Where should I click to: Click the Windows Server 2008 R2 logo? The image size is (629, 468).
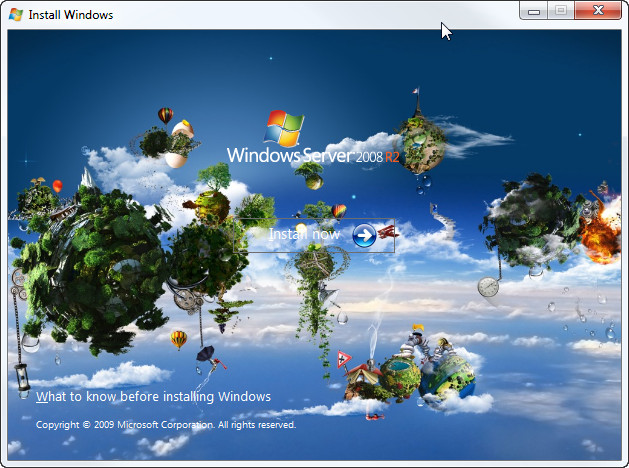[x=313, y=137]
